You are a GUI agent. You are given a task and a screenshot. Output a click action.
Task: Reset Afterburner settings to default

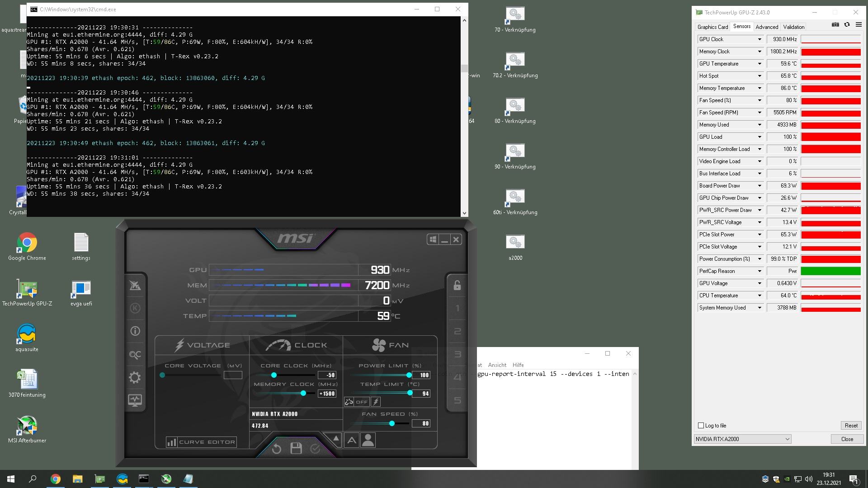click(277, 449)
